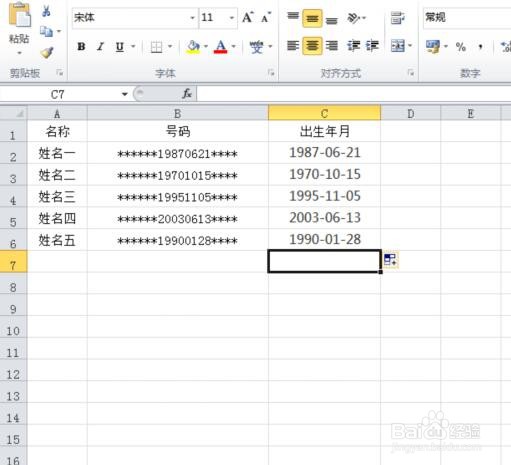Open the Name Box dropdown arrow
The width and height of the screenshot is (511, 465).
point(125,94)
